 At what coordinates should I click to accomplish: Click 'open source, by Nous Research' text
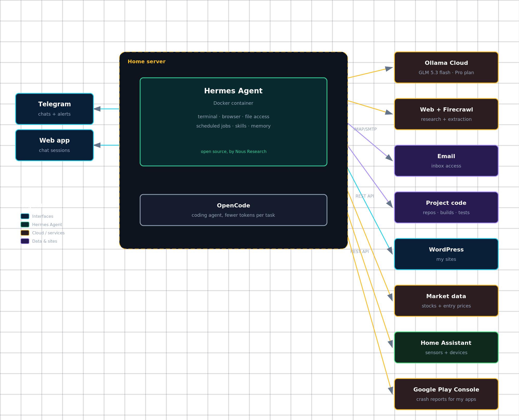(x=234, y=152)
